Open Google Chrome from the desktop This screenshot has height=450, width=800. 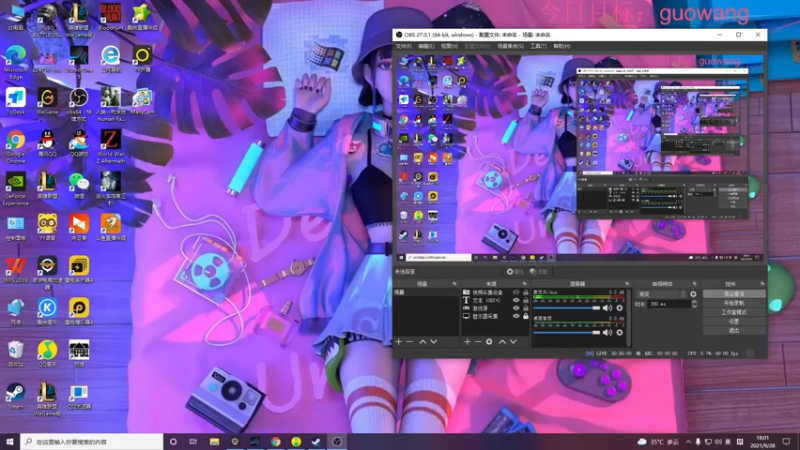point(16,146)
